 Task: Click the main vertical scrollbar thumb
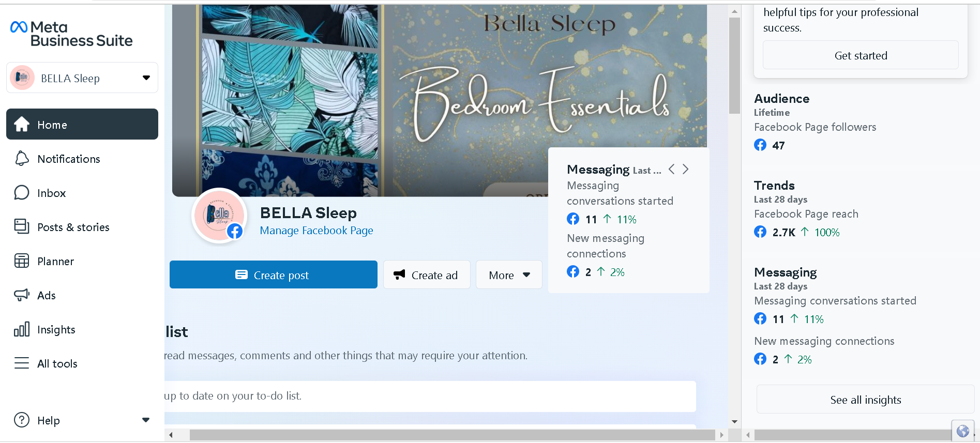pyautogui.click(x=734, y=65)
